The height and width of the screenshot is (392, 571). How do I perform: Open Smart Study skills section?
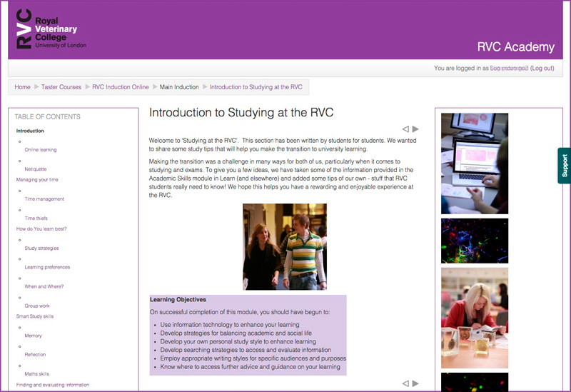click(x=34, y=316)
